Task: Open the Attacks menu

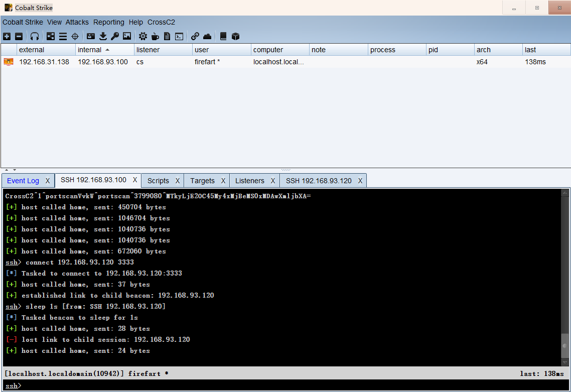Action: (x=77, y=22)
